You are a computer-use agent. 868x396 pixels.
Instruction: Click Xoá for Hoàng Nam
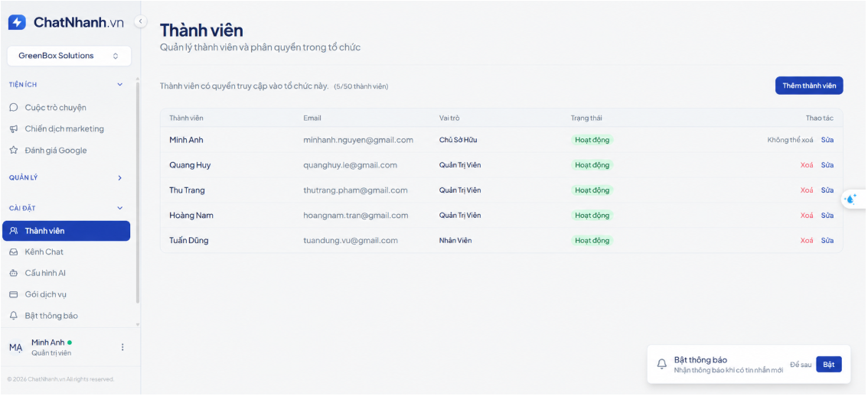point(807,215)
